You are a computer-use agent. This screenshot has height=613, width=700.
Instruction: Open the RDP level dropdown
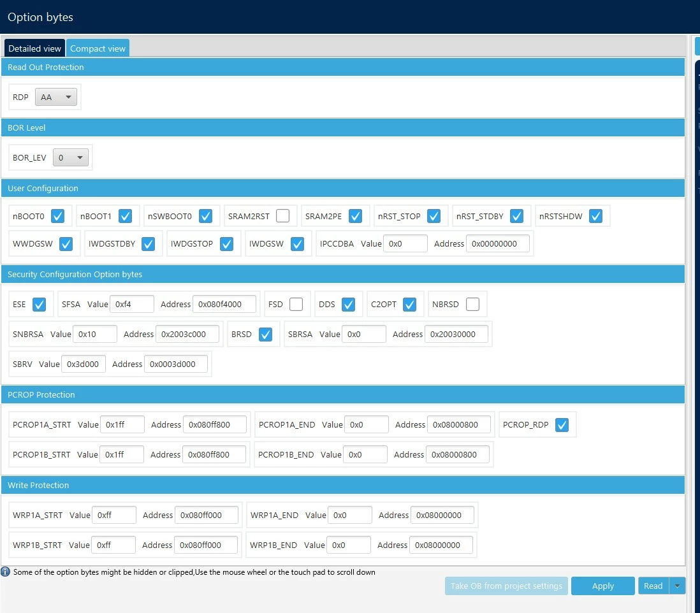[x=56, y=97]
